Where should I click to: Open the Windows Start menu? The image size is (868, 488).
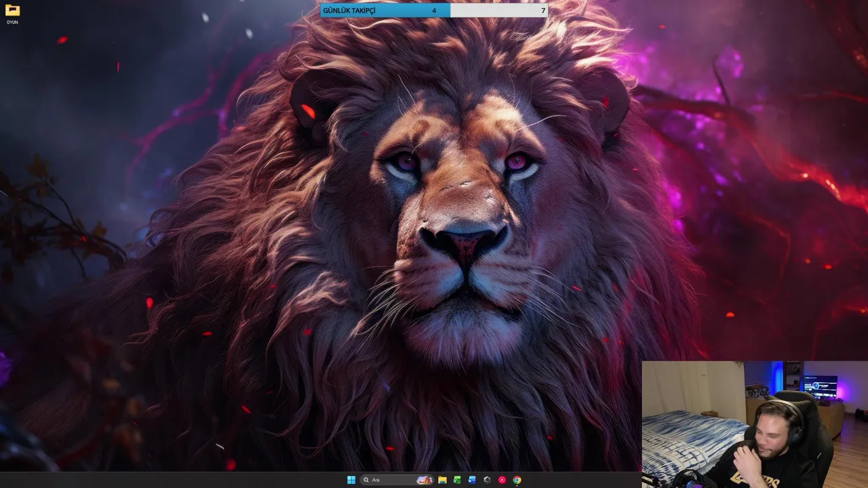click(x=351, y=480)
